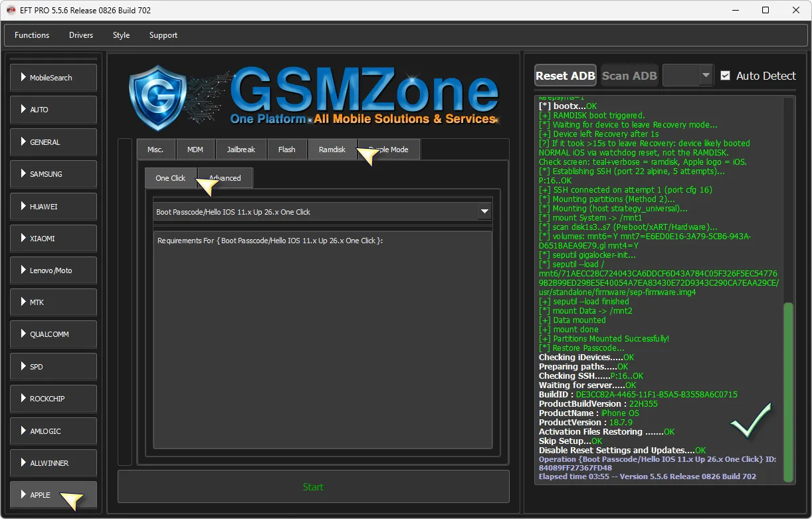
Task: Switch to the Jailbreak tab
Action: click(241, 150)
